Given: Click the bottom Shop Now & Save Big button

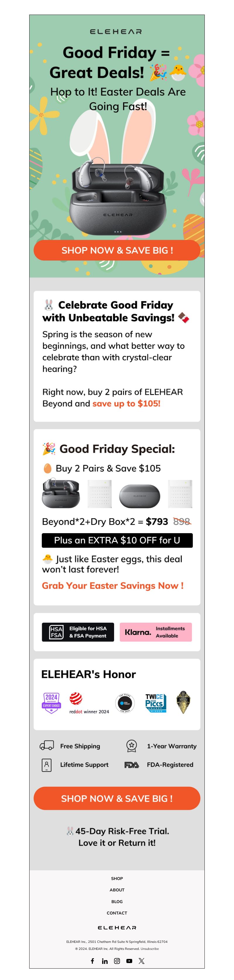Looking at the screenshot, I should (117, 798).
